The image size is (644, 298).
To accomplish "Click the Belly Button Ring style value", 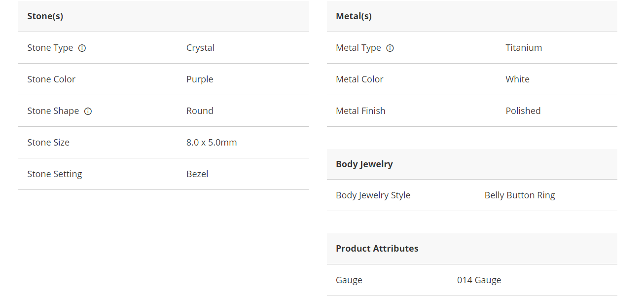I will [x=520, y=195].
